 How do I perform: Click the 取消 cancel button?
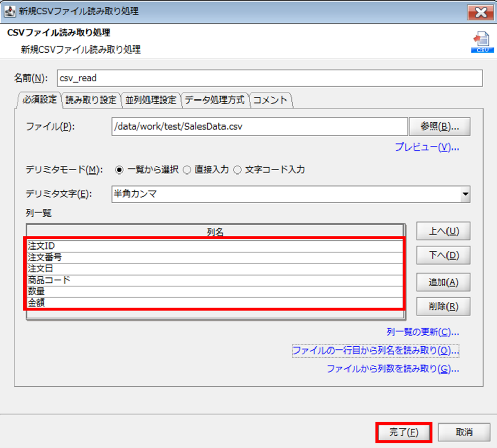(463, 432)
